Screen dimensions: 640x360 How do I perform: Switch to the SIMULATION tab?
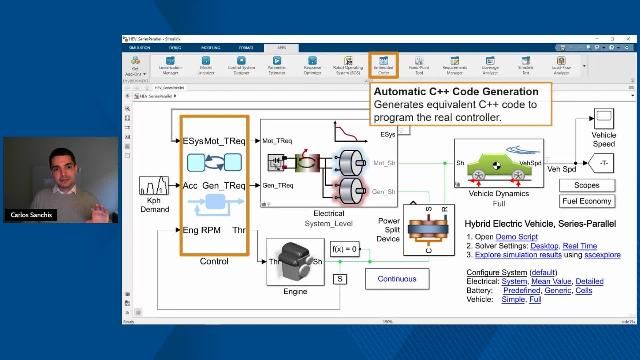click(x=140, y=48)
